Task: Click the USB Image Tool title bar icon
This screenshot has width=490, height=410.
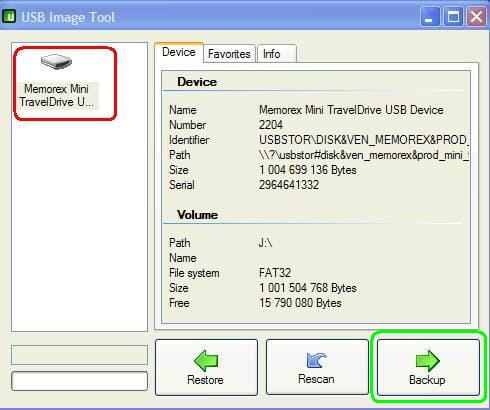Action: [x=9, y=16]
